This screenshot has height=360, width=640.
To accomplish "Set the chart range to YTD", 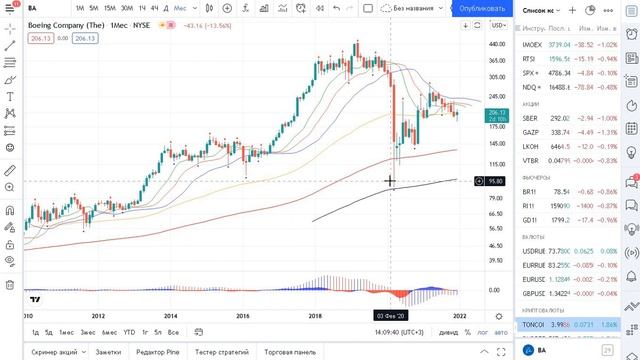I will pos(129,332).
